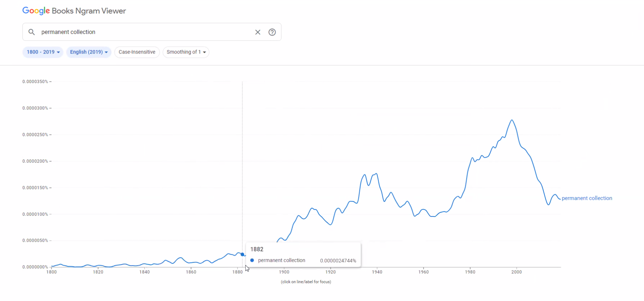Click the 1882 year heading in the tooltip

click(257, 249)
